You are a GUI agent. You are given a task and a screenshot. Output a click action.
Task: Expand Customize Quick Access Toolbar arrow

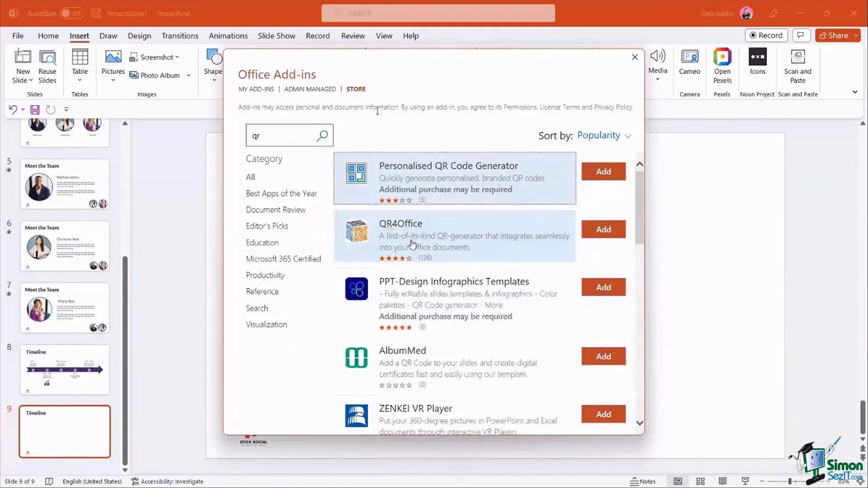coord(66,109)
